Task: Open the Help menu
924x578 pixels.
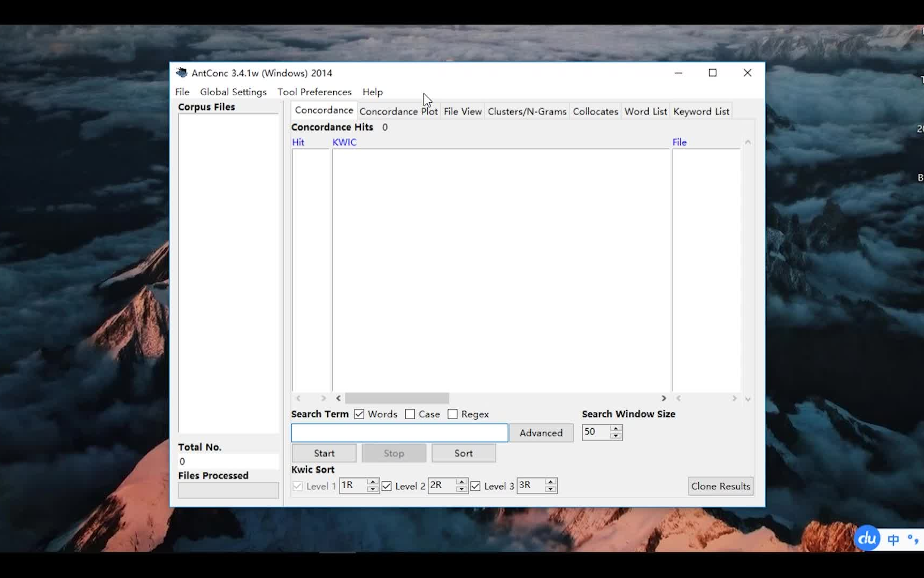Action: (x=373, y=92)
